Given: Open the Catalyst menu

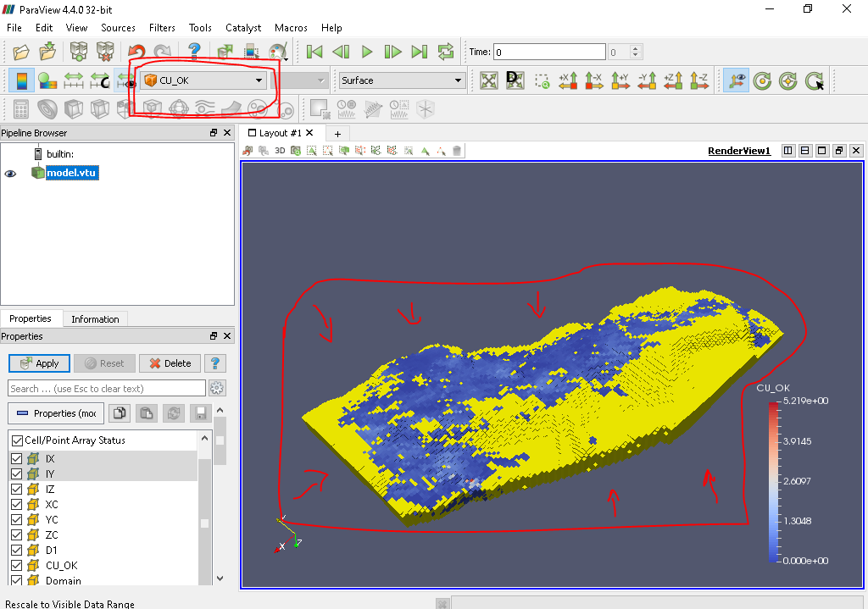Looking at the screenshot, I should pos(243,28).
